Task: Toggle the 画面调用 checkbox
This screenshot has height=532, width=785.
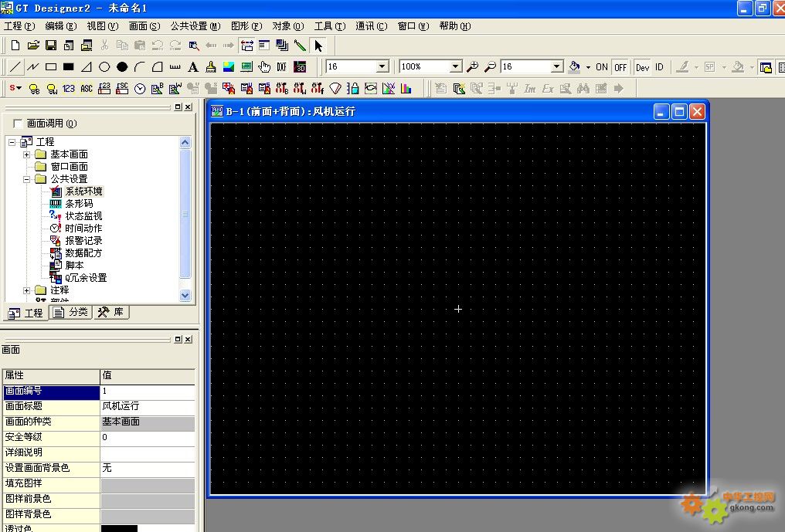Action: click(18, 123)
